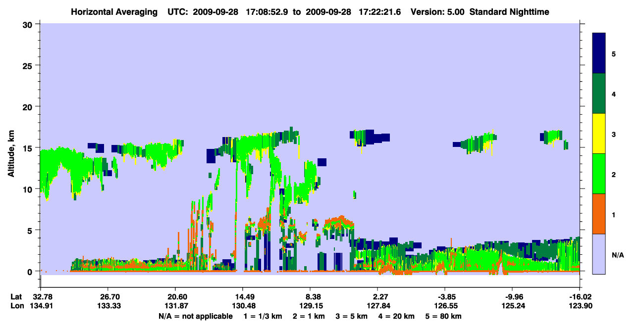Click the dark blue color bar segment labeled 5
Viewport: 644px width, 330px height.
coord(599,53)
